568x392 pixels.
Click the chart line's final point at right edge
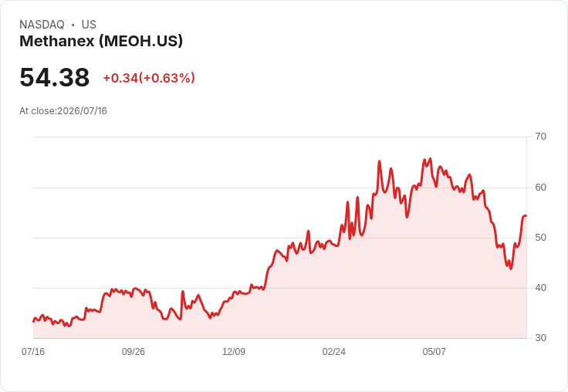click(x=526, y=216)
